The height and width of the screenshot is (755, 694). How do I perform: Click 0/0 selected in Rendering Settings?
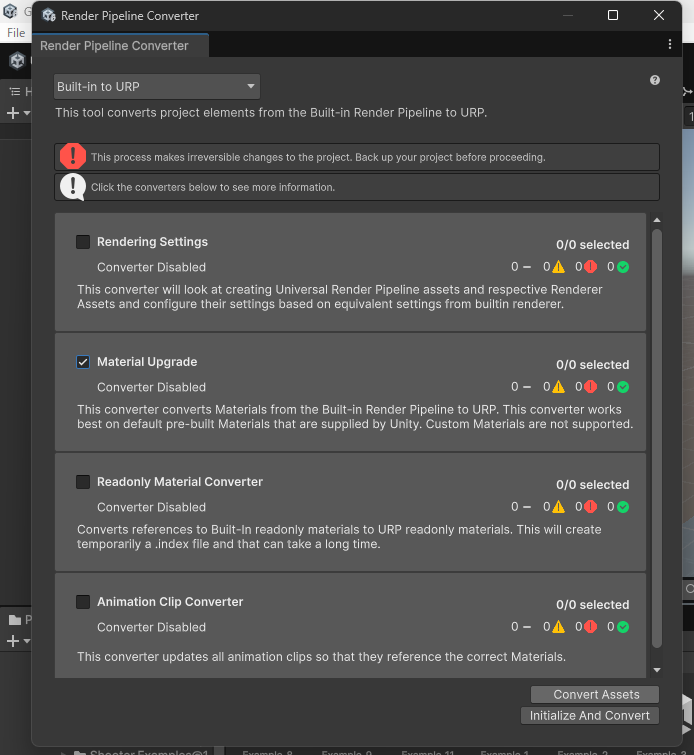point(592,245)
